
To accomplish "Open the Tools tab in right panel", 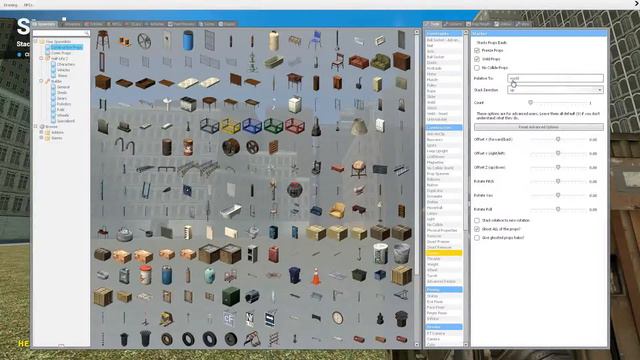I will pyautogui.click(x=433, y=24).
